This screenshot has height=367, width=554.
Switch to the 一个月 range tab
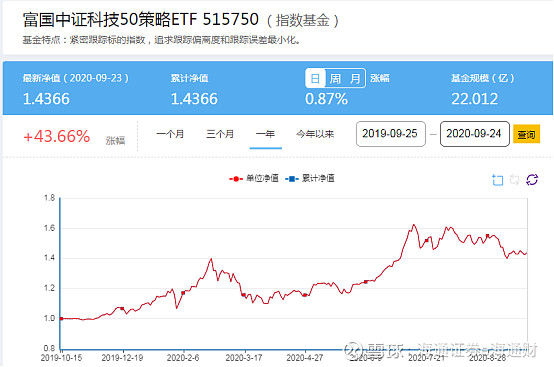point(170,134)
